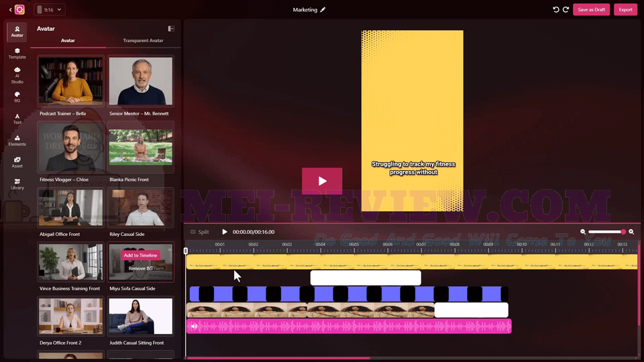
Task: Click the Marketing project title
Action: tap(305, 9)
